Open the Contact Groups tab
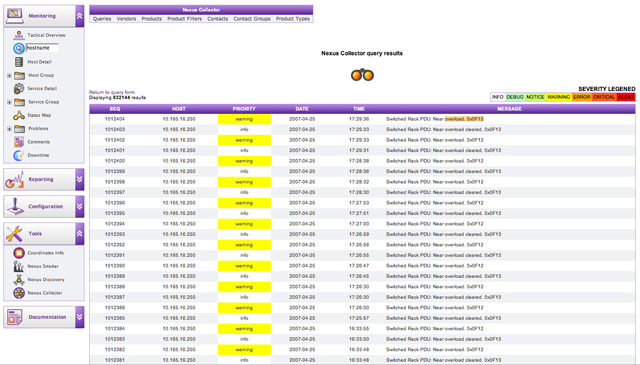 pos(252,19)
